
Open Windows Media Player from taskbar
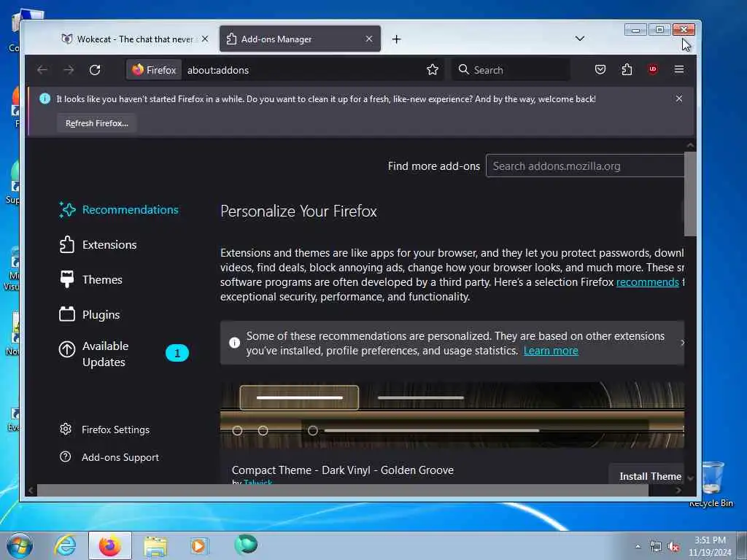point(199,545)
